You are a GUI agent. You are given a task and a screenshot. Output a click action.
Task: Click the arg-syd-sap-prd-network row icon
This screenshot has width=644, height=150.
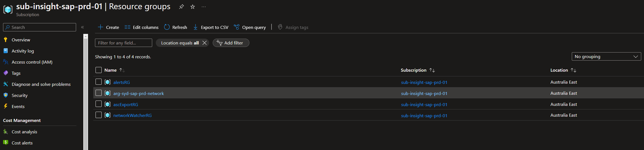[x=107, y=93]
